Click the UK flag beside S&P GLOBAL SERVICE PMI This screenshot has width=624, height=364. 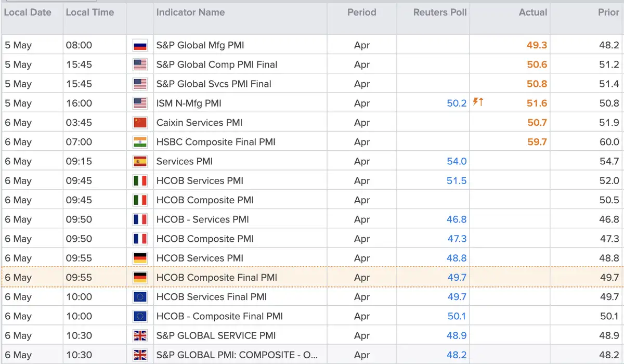[140, 336]
